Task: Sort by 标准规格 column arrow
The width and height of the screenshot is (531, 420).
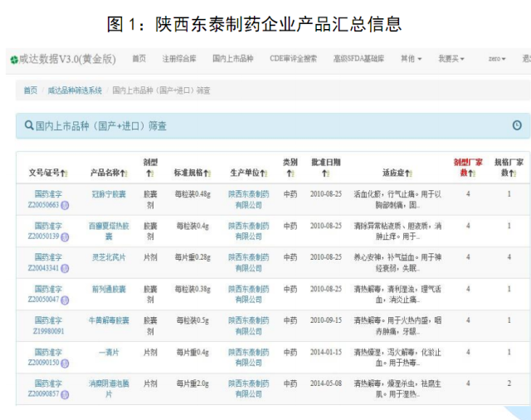Action: (207, 173)
